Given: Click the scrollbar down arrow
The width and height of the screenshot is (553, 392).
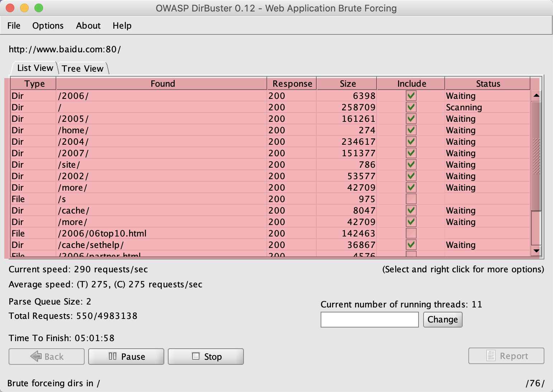Looking at the screenshot, I should coord(537,251).
